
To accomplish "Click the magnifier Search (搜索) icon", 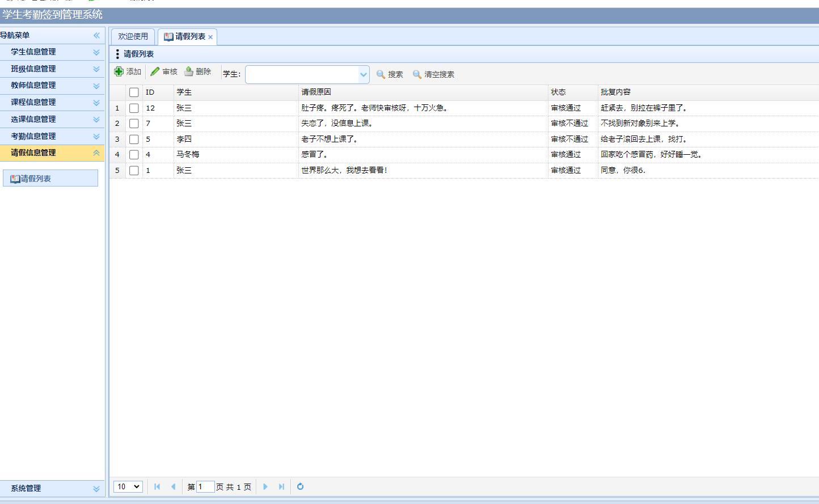I will pyautogui.click(x=381, y=74).
